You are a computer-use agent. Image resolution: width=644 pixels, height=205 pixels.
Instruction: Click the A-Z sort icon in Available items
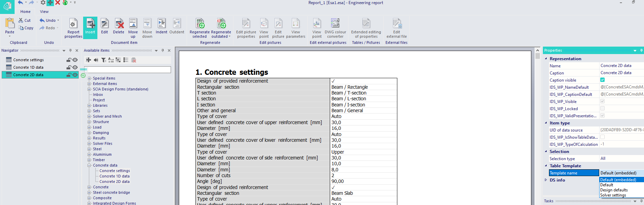tap(111, 60)
